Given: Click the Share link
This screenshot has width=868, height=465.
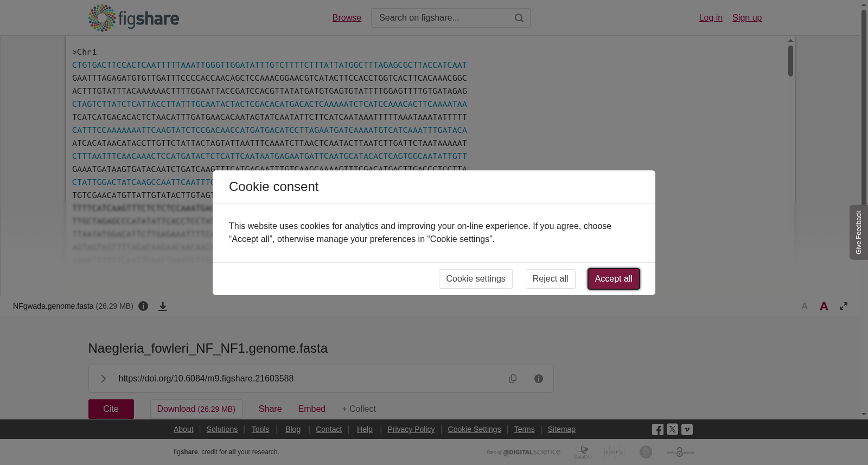Looking at the screenshot, I should (x=270, y=409).
